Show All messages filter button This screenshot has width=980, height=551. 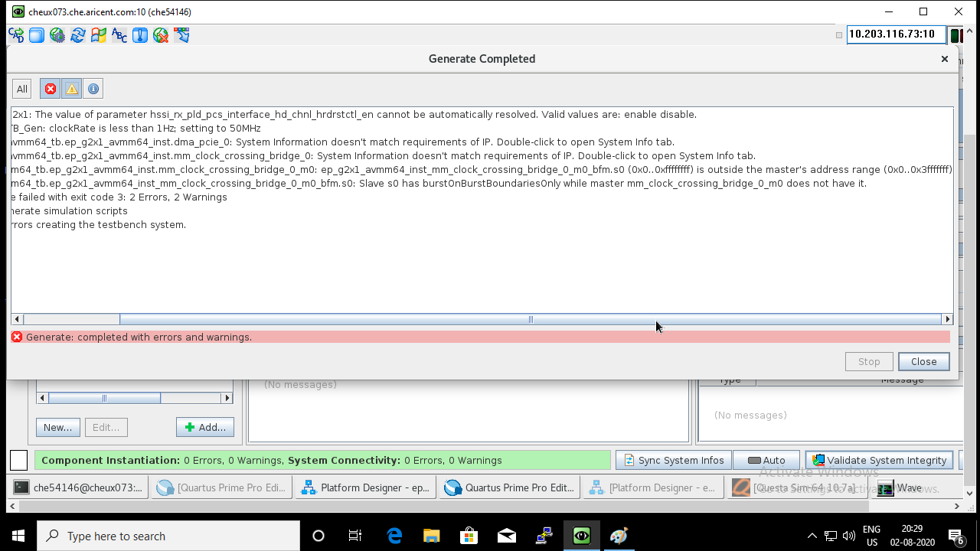[x=22, y=89]
